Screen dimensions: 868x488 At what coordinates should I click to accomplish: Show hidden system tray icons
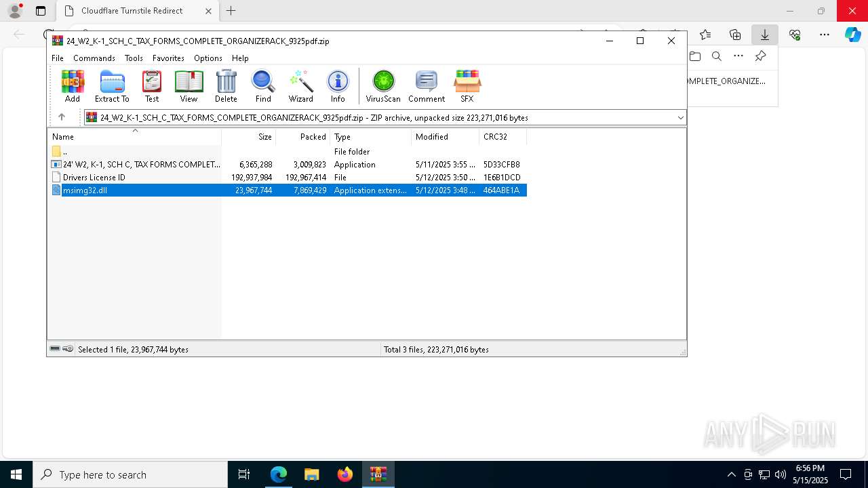click(731, 474)
